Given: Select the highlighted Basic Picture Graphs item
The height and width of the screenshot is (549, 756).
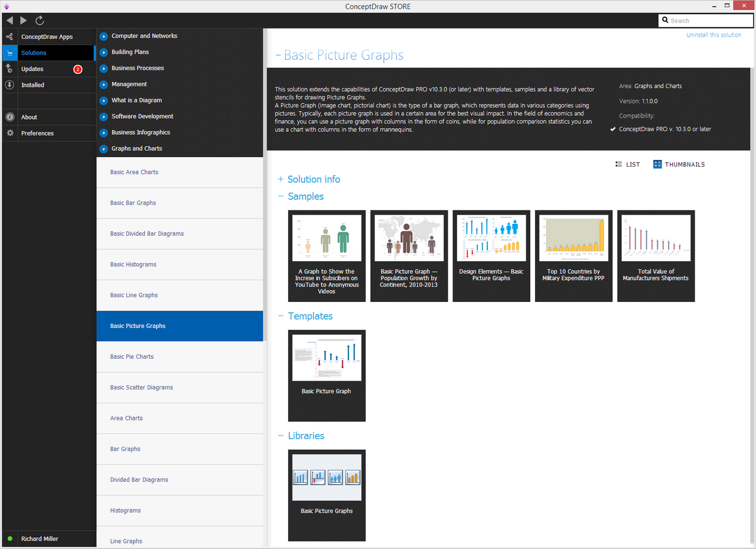Looking at the screenshot, I should [180, 326].
